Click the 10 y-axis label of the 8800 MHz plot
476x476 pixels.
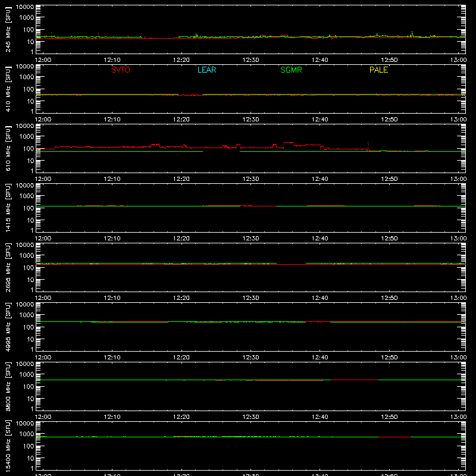[31, 399]
